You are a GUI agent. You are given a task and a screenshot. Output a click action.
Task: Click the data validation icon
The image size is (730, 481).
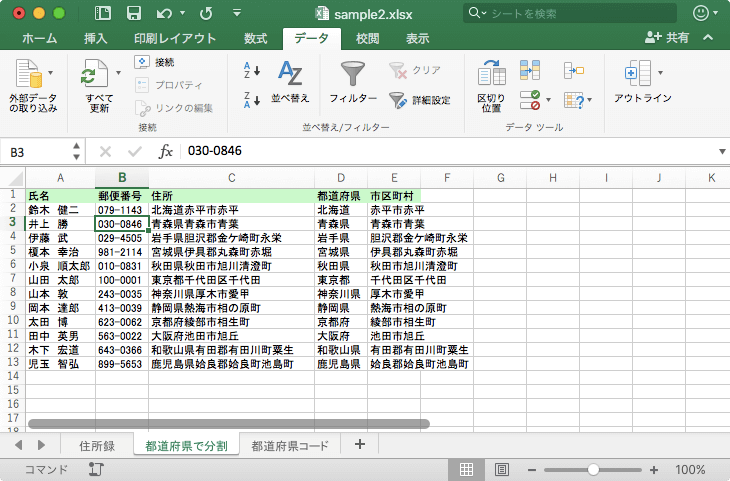530,100
